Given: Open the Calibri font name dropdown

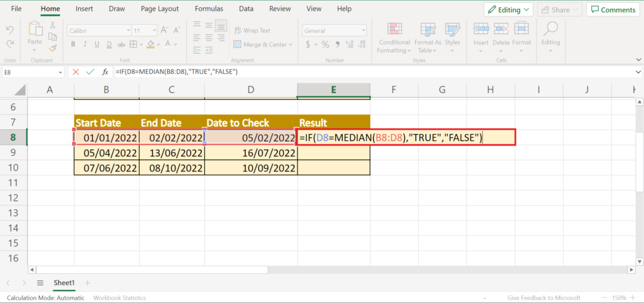Looking at the screenshot, I should pos(128,30).
